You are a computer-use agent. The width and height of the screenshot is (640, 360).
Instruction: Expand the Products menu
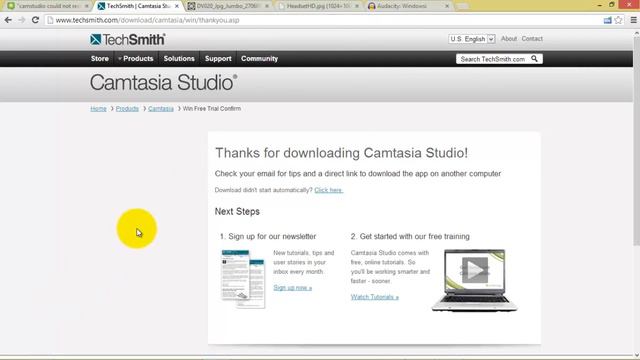(136, 59)
